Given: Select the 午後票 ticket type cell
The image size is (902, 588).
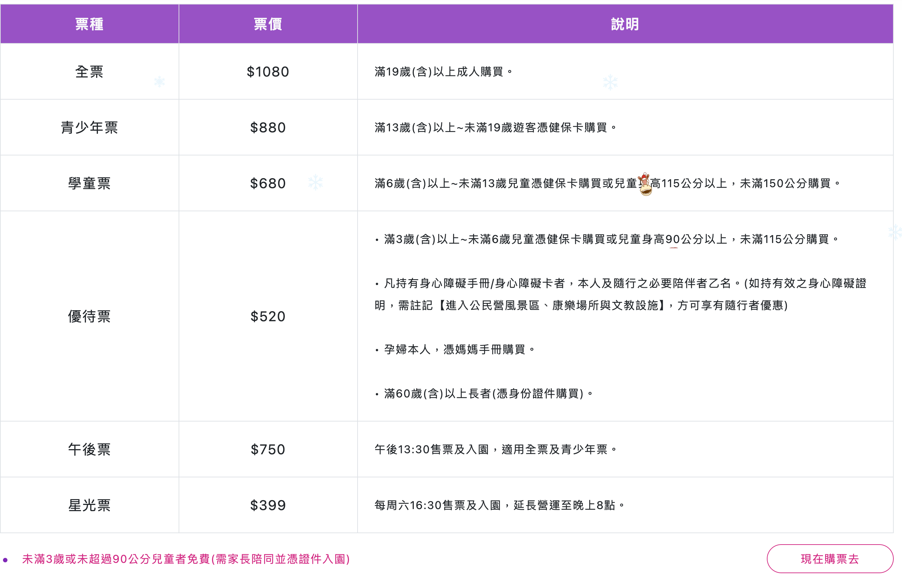Looking at the screenshot, I should click(x=89, y=449).
